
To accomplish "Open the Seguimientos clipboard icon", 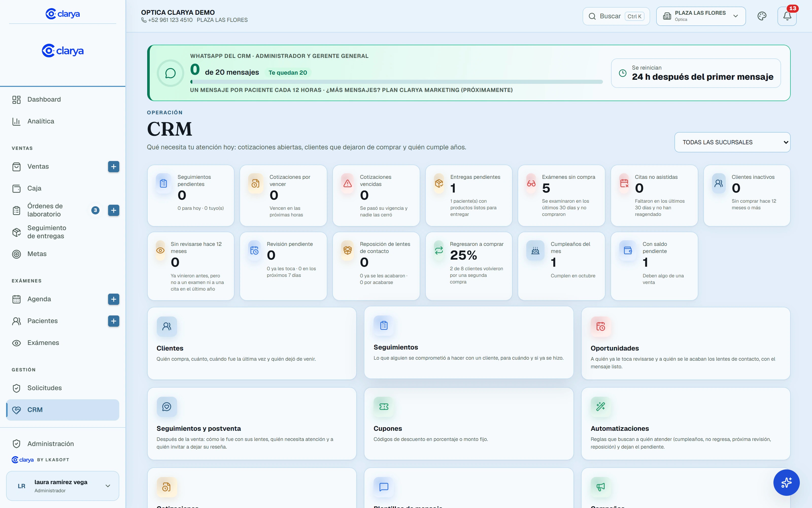I will pyautogui.click(x=383, y=325).
